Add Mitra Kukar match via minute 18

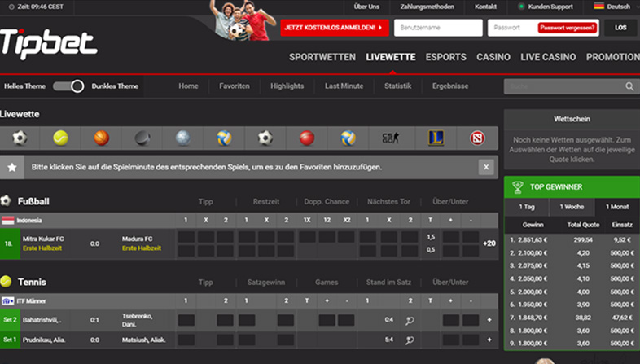(x=10, y=243)
